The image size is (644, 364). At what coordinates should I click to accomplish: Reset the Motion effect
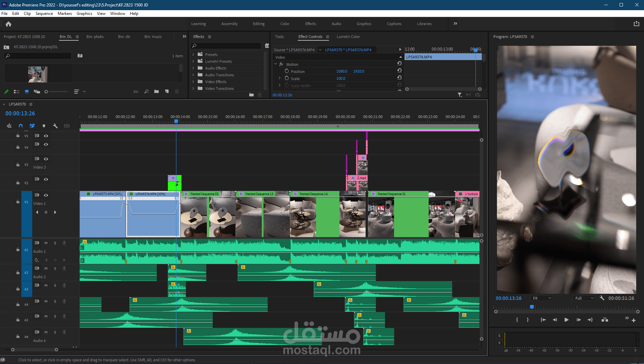(x=399, y=63)
